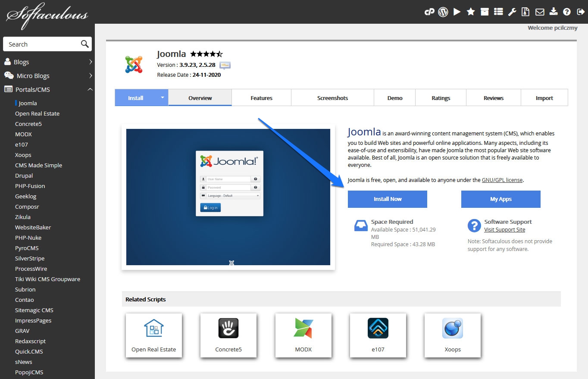View the Ratings tab
The height and width of the screenshot is (379, 588).
coord(441,98)
